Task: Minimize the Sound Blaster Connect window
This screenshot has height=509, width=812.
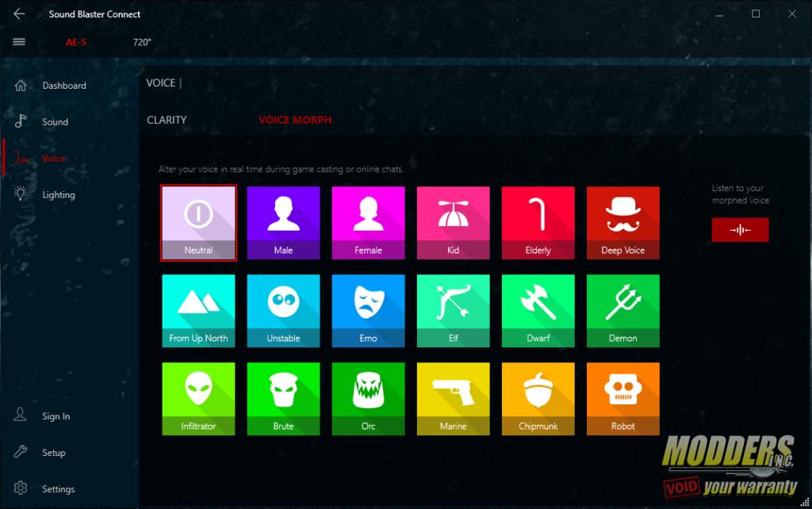Action: [x=719, y=14]
